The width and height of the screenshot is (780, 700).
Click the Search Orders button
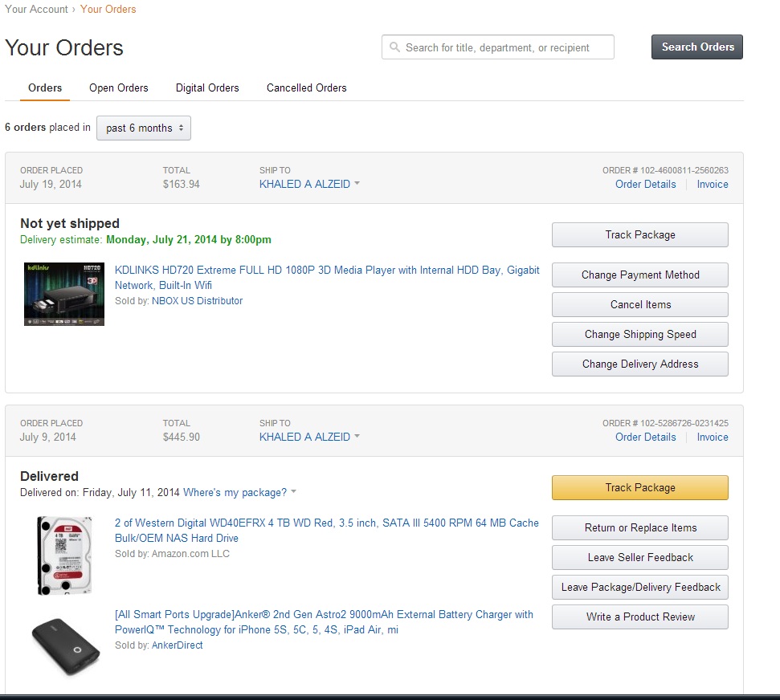pyautogui.click(x=697, y=47)
